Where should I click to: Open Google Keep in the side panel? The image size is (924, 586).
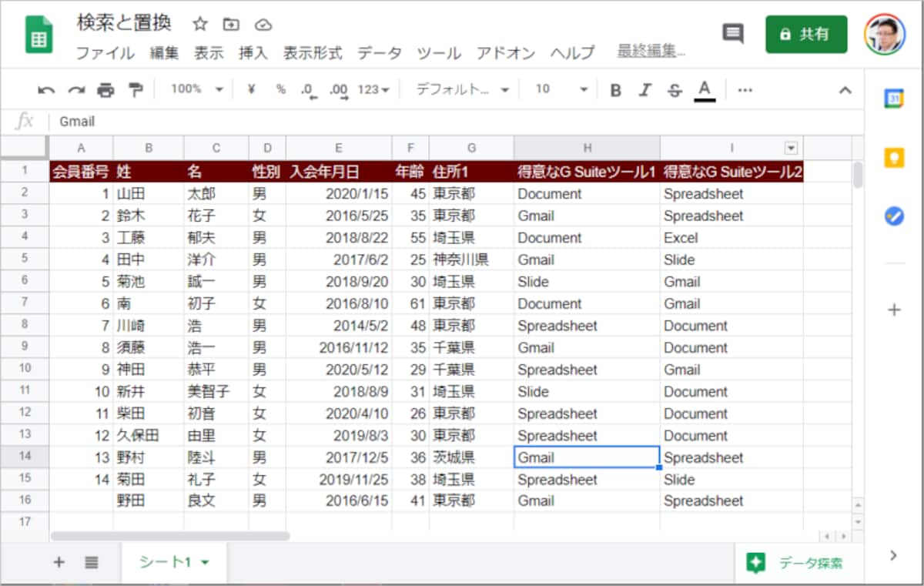(893, 158)
